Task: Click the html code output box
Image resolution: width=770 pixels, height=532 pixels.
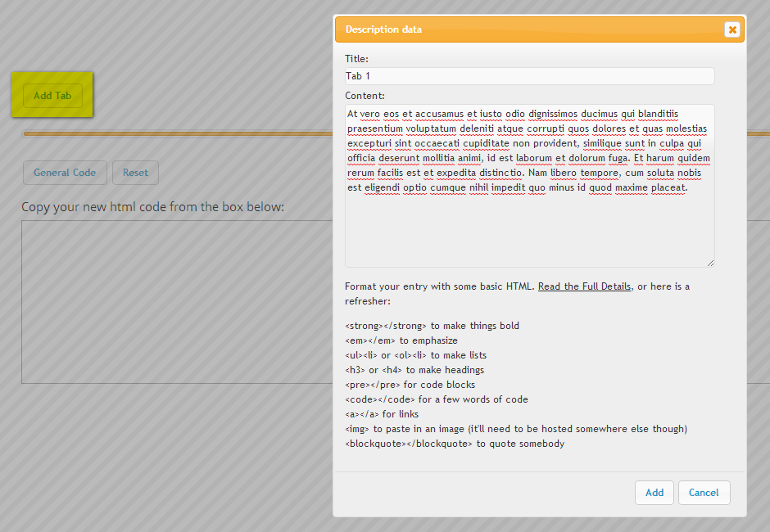Action: click(x=177, y=302)
